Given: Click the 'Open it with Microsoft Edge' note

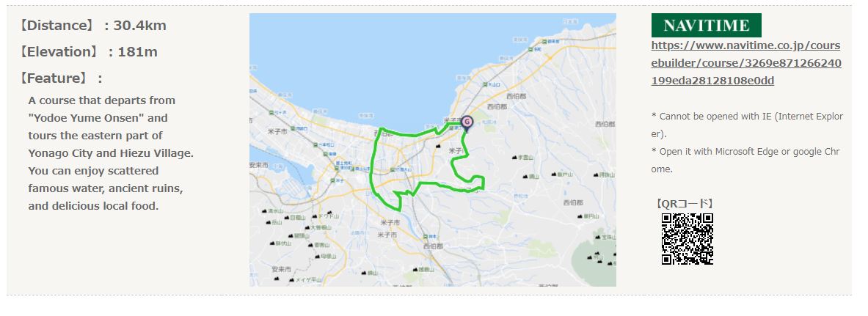Looking at the screenshot, I should click(745, 160).
